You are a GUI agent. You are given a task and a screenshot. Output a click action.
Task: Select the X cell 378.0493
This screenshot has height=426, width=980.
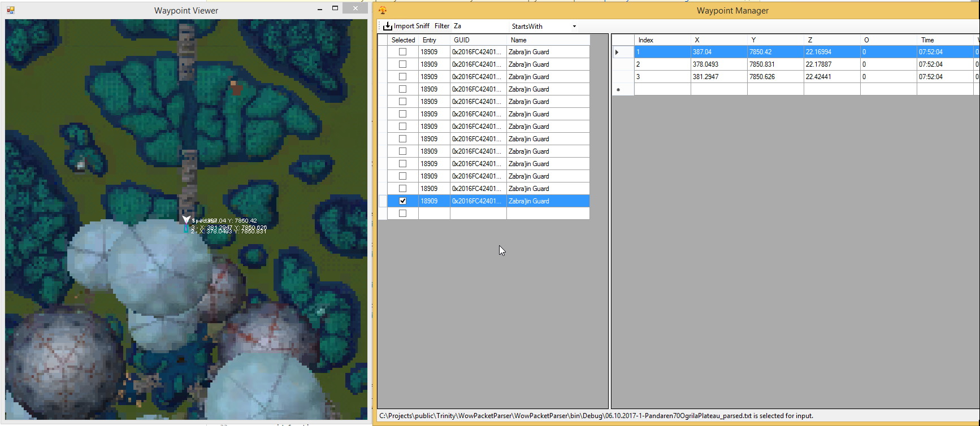719,64
